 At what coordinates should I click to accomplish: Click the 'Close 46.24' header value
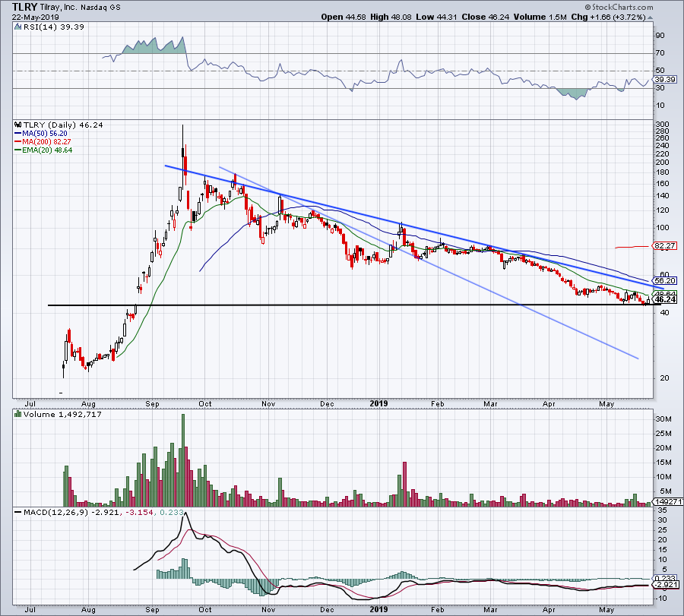click(x=486, y=17)
